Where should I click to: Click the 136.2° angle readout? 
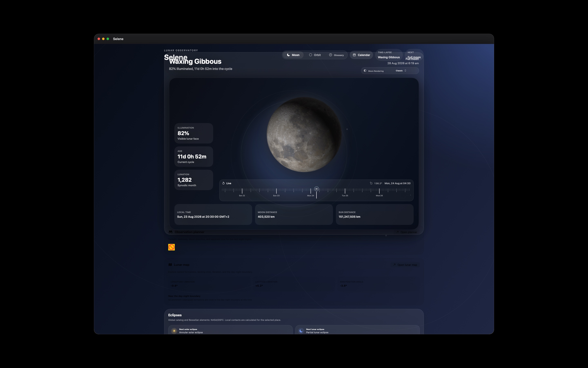pyautogui.click(x=378, y=183)
